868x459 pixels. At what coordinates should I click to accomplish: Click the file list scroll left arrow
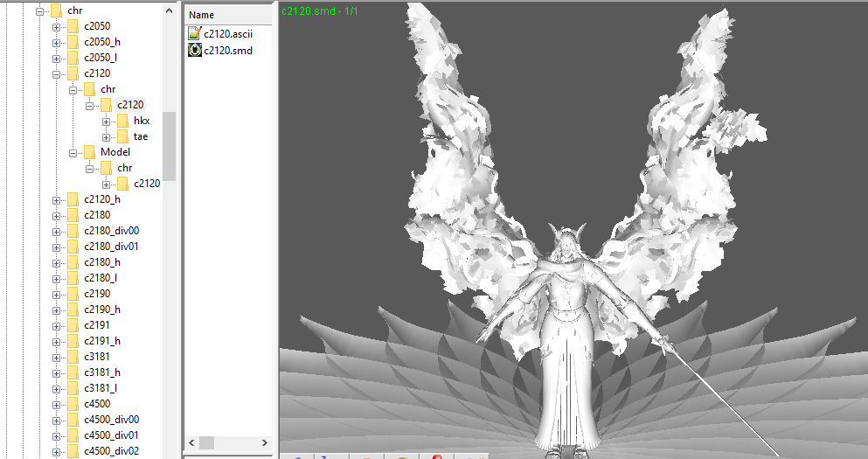[191, 442]
